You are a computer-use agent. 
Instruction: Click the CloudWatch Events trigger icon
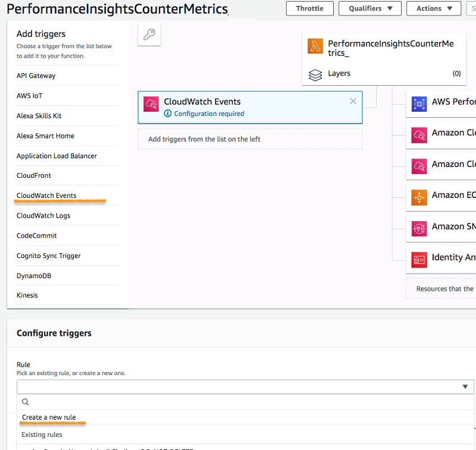pos(151,105)
